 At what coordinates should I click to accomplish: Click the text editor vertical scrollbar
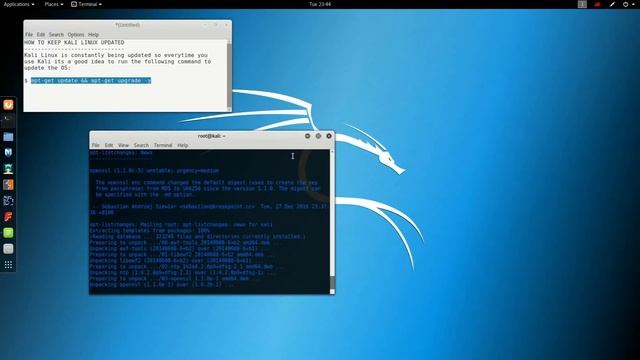pos(229,75)
